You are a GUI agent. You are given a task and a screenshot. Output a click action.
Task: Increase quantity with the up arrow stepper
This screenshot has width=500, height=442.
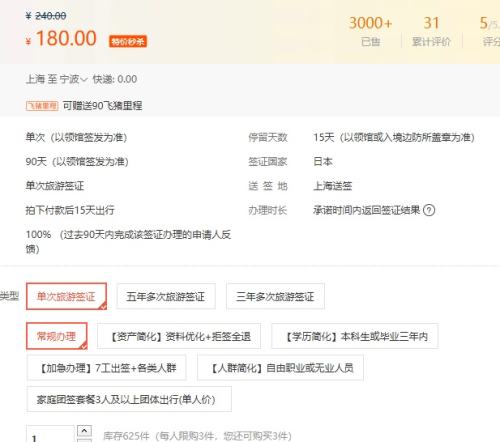click(84, 431)
